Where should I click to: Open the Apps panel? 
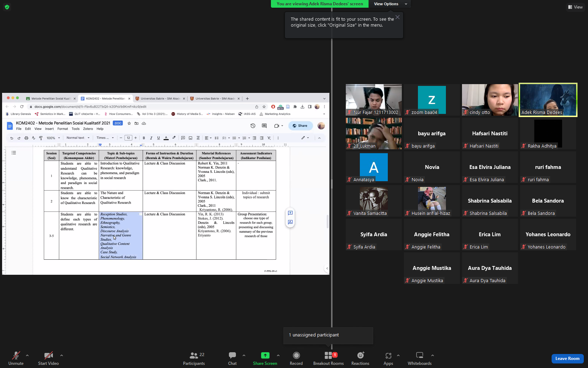388,359
